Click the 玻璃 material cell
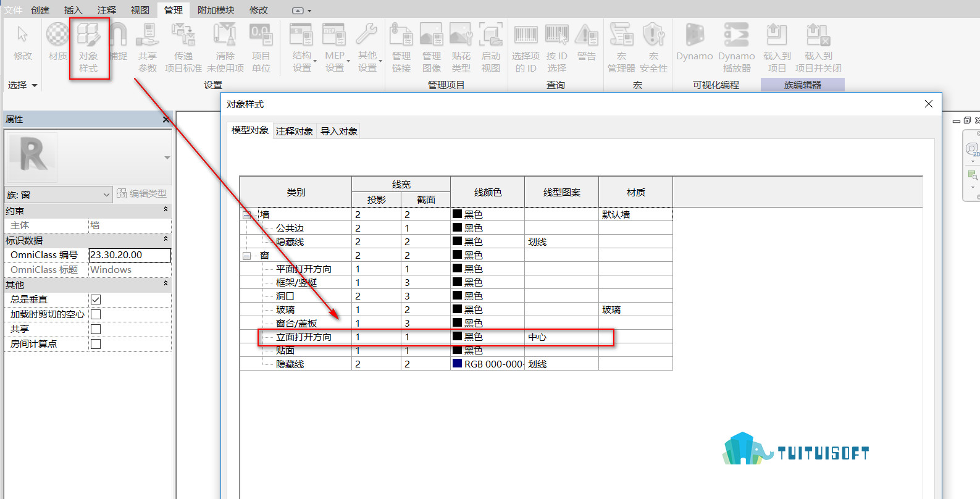The width and height of the screenshot is (980, 499). point(635,310)
